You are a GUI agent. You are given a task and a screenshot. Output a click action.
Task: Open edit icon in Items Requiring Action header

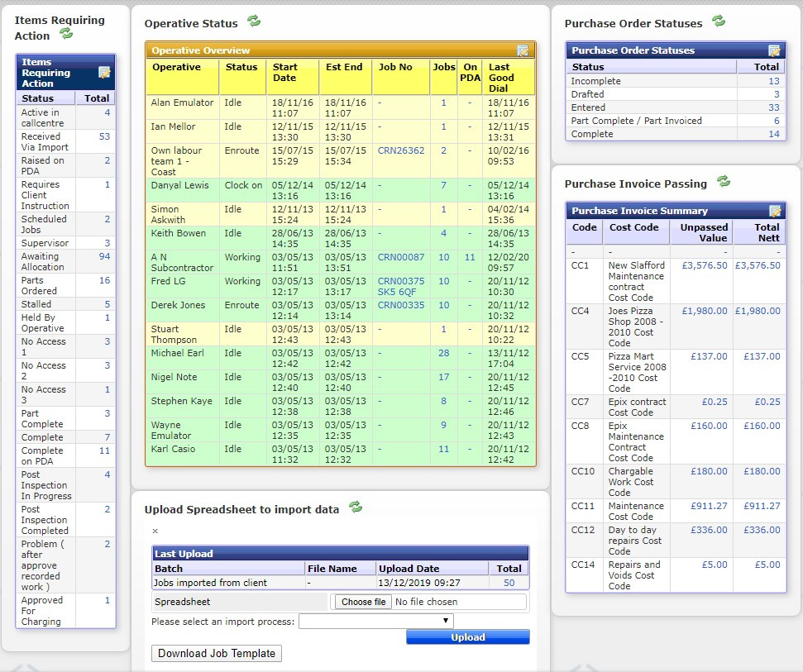pos(104,72)
